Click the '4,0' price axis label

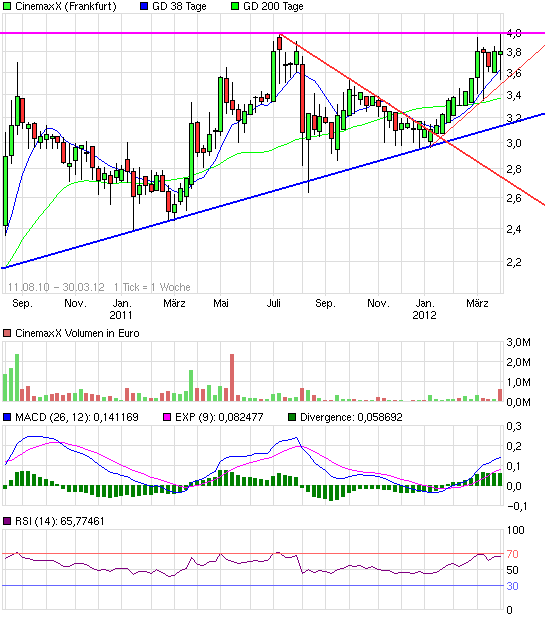[x=514, y=33]
